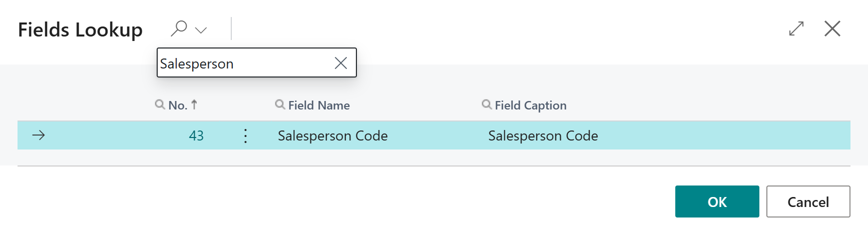Open the Field Name column header menu
The height and width of the screenshot is (233, 868).
point(319,105)
